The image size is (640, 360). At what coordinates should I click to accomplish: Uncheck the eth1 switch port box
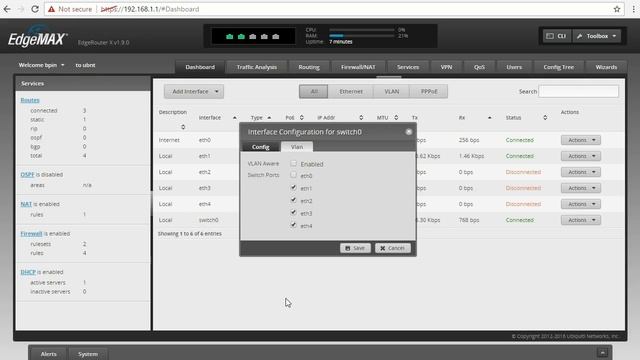coord(293,188)
